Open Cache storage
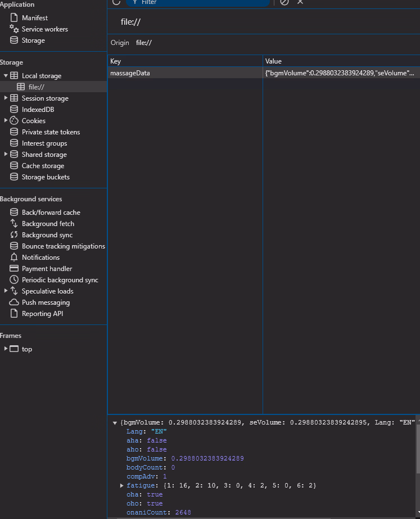Viewport: 420px width, 519px height. tap(43, 166)
